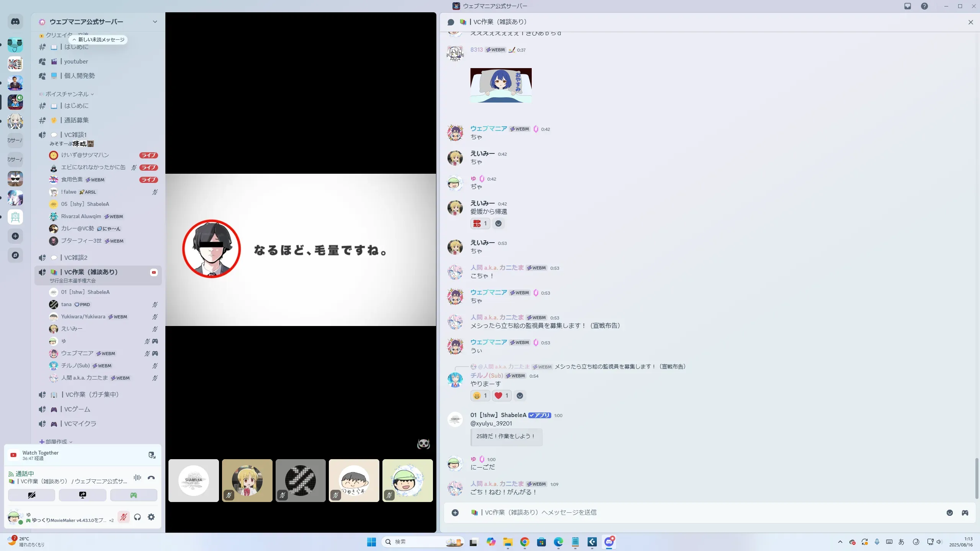980x551 pixels.
Task: Toggle headphone deafen button
Action: [137, 517]
